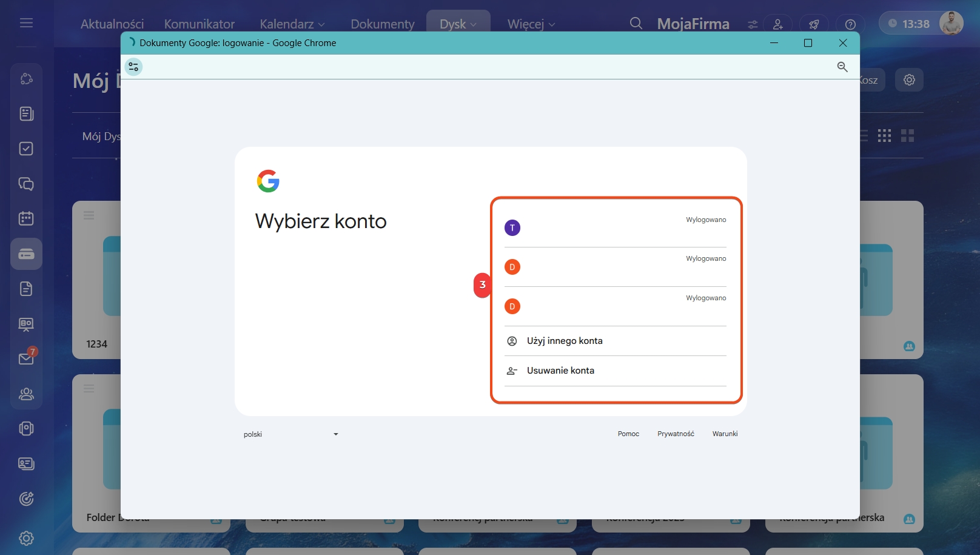The image size is (980, 555).
Task: Click the help question mark icon
Action: click(850, 24)
